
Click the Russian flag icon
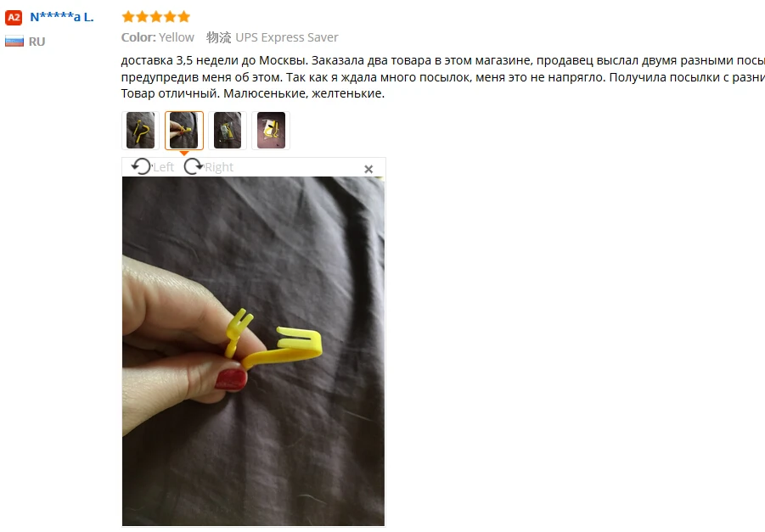point(14,42)
